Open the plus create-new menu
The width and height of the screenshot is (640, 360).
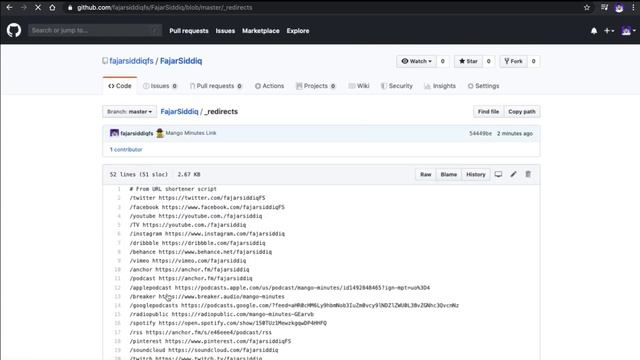(609, 31)
